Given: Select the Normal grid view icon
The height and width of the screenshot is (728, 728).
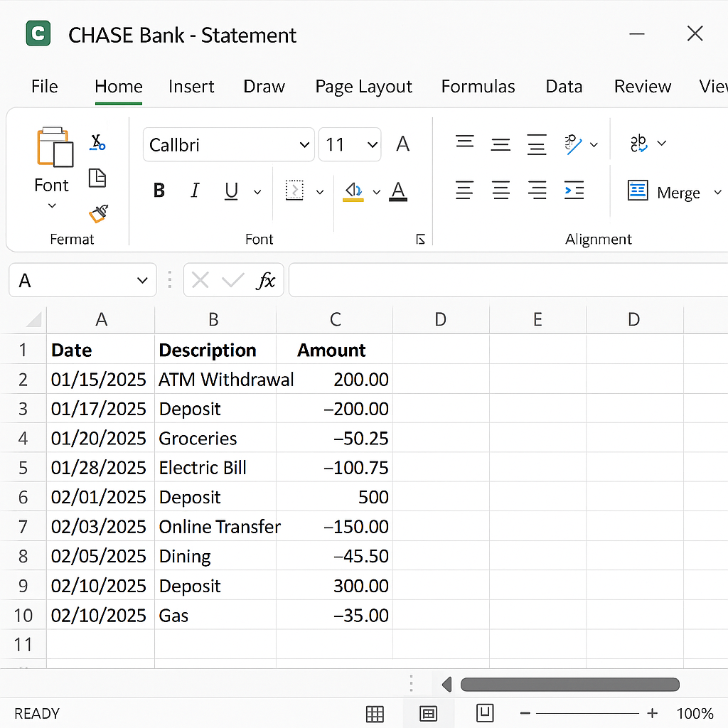Looking at the screenshot, I should coord(375,713).
